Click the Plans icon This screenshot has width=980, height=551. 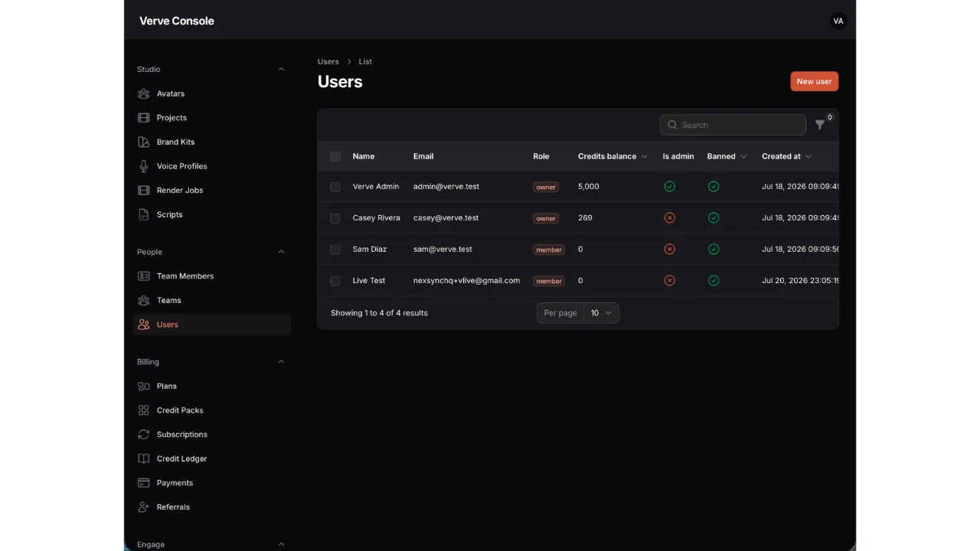click(x=143, y=386)
